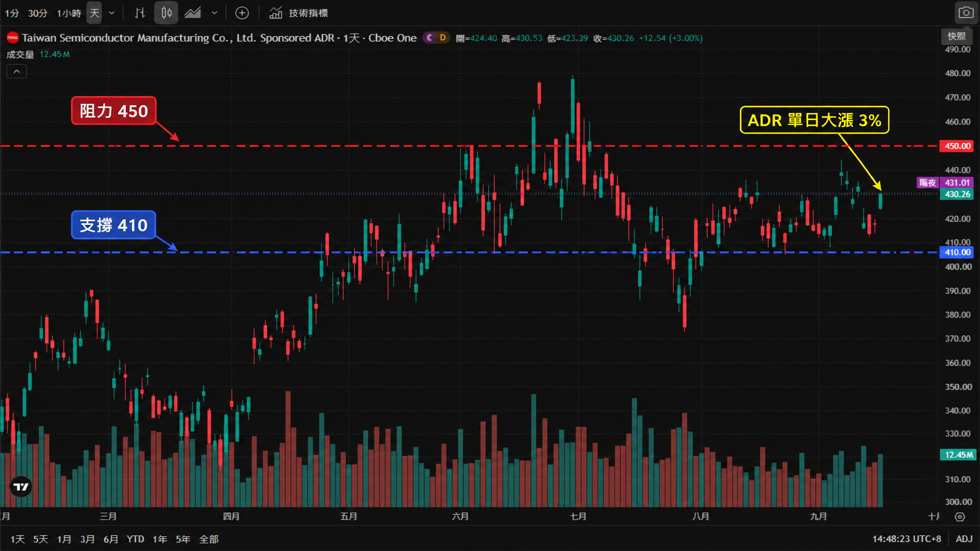This screenshot has width=980, height=551.
Task: Click the 快照 button
Action: 957,36
